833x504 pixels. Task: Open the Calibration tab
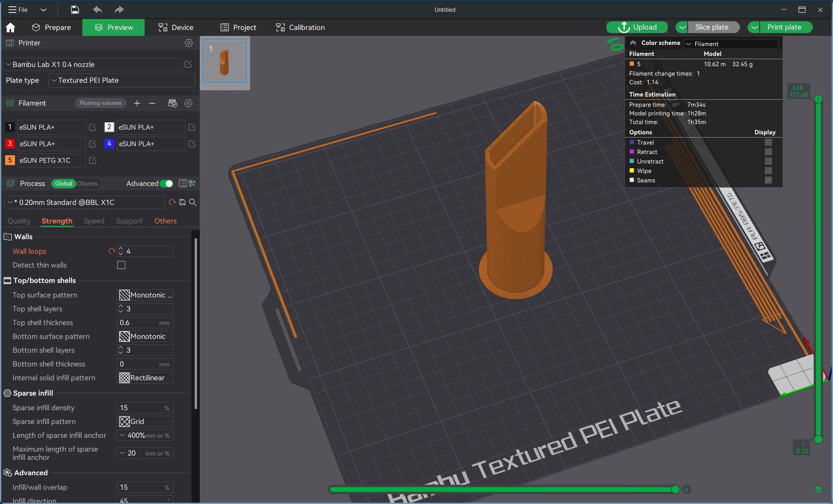click(x=300, y=27)
